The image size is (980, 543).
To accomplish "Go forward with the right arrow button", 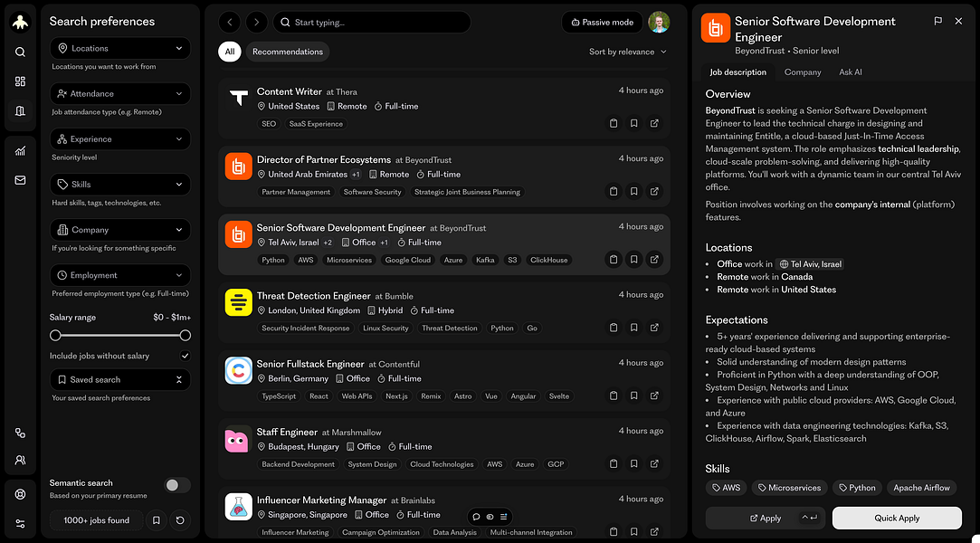I will click(x=256, y=23).
